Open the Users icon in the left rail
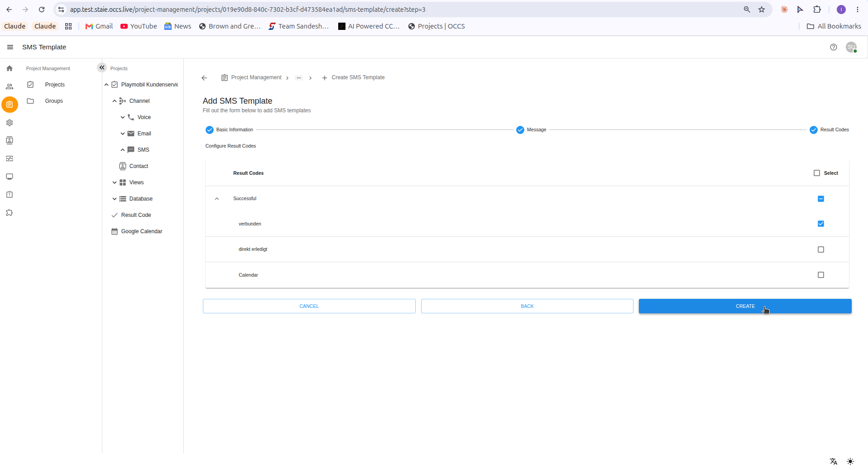This screenshot has height=470, width=868. tap(10, 86)
